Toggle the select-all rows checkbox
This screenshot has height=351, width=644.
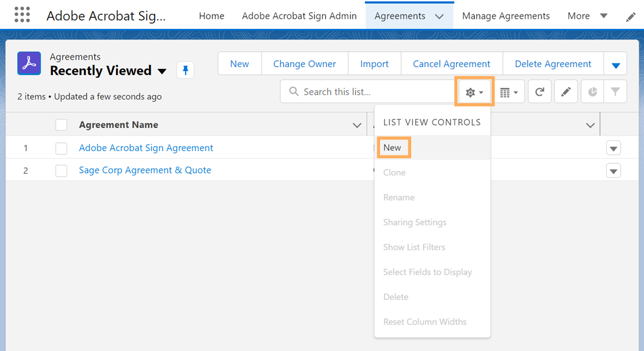click(x=61, y=125)
